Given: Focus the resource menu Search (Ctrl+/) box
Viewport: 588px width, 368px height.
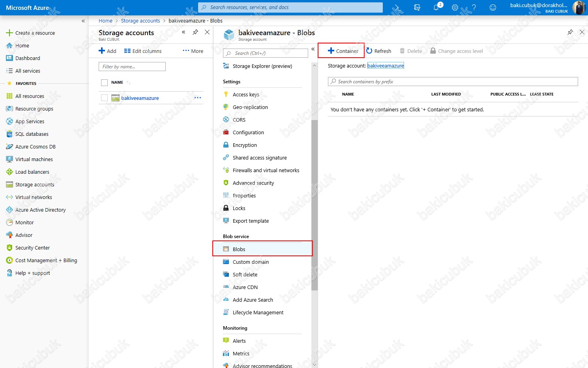Looking at the screenshot, I should (x=266, y=53).
